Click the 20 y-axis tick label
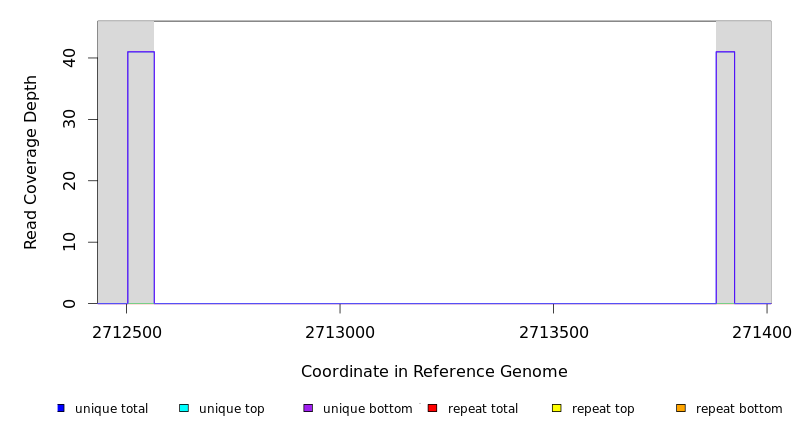792x432 pixels. (69, 181)
